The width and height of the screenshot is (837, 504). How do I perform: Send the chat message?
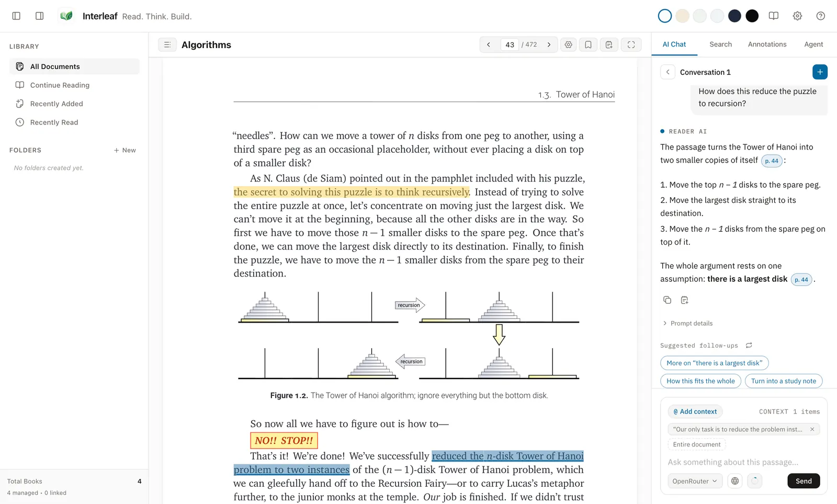[804, 481]
